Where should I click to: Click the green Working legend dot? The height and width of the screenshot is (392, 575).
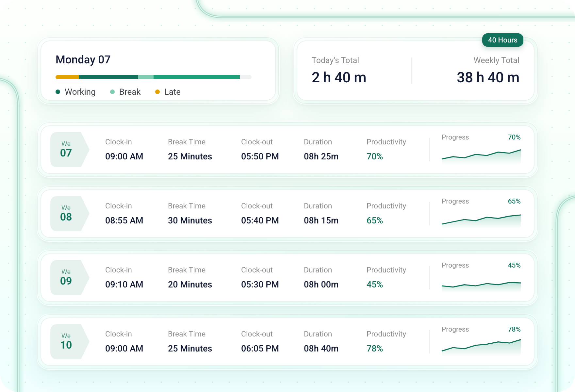pos(58,92)
